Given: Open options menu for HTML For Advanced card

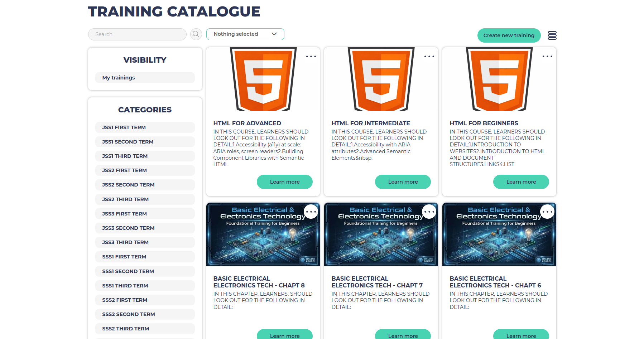Looking at the screenshot, I should point(311,57).
